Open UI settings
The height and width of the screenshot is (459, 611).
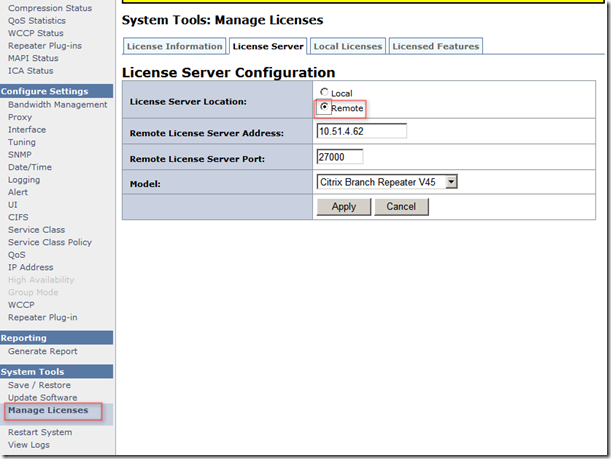13,205
